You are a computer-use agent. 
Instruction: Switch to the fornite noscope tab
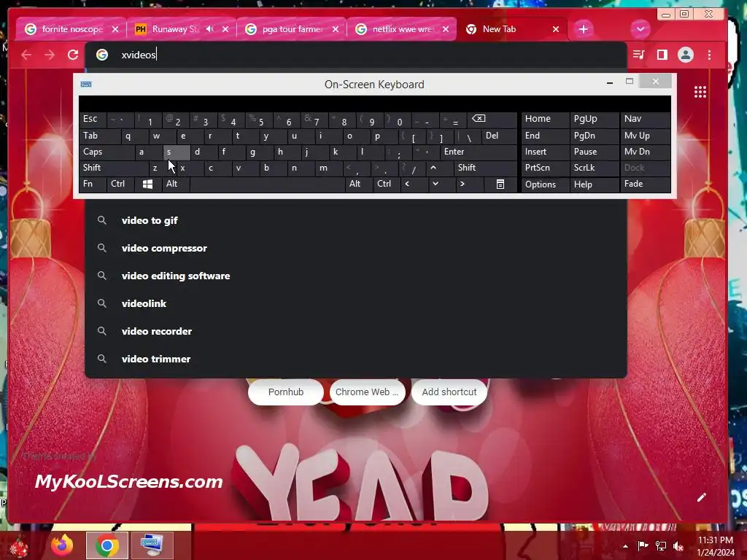coord(71,29)
